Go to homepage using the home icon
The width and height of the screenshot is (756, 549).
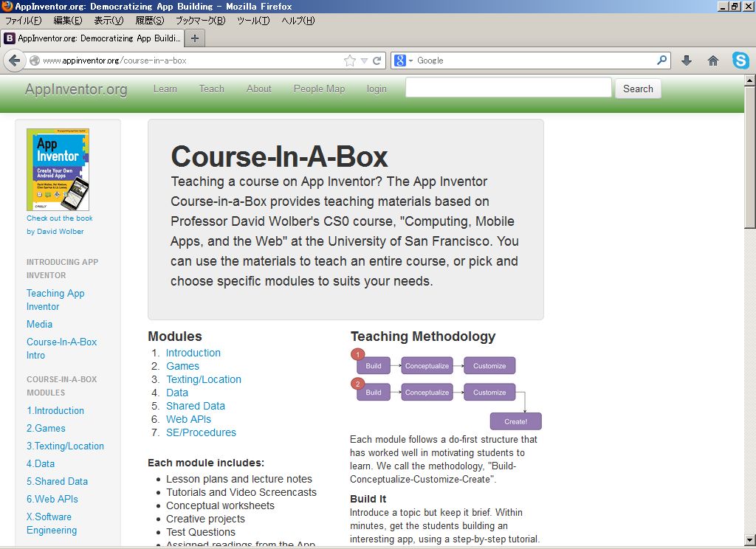712,60
